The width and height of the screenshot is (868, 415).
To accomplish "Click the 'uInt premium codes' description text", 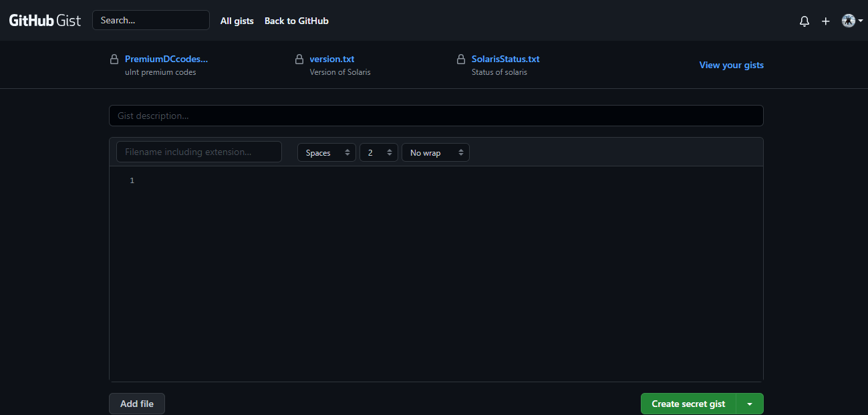I will tap(160, 72).
